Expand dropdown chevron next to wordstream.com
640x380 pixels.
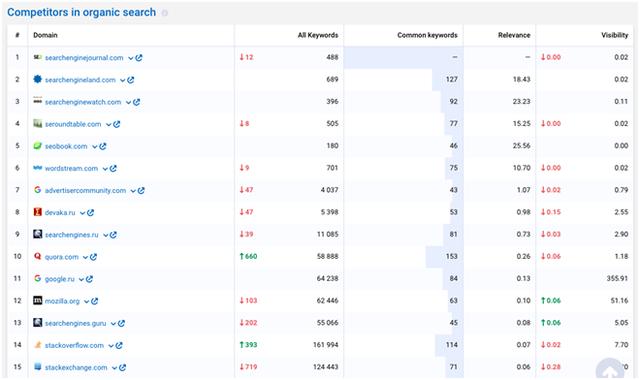coord(105,169)
